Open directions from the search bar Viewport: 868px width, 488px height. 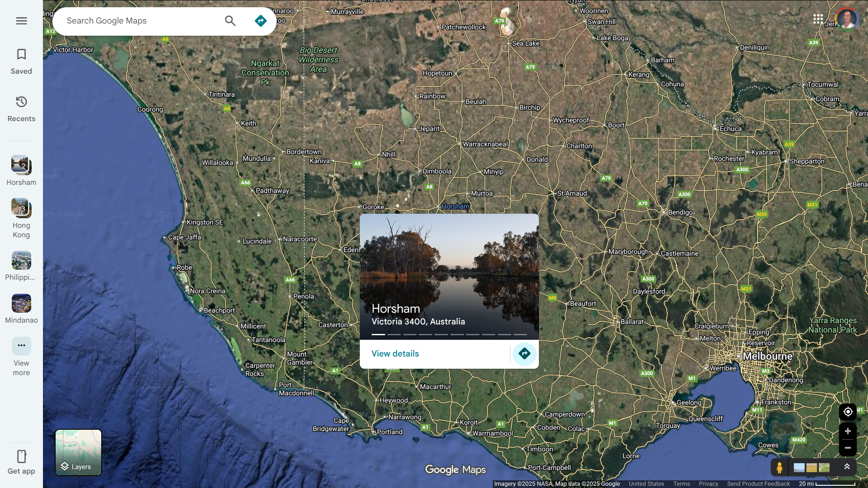click(260, 21)
